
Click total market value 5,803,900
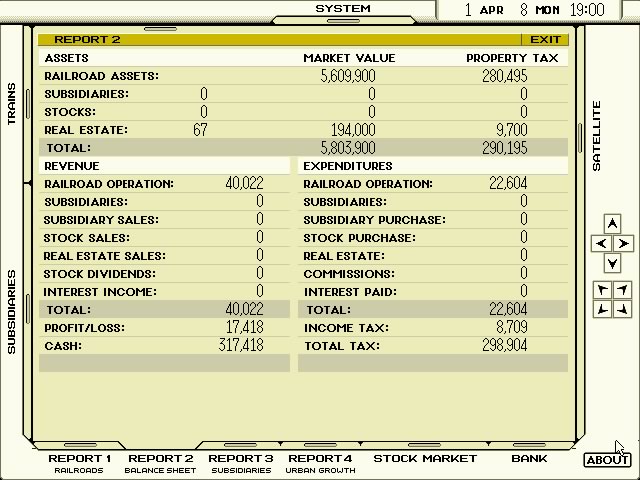tap(348, 148)
